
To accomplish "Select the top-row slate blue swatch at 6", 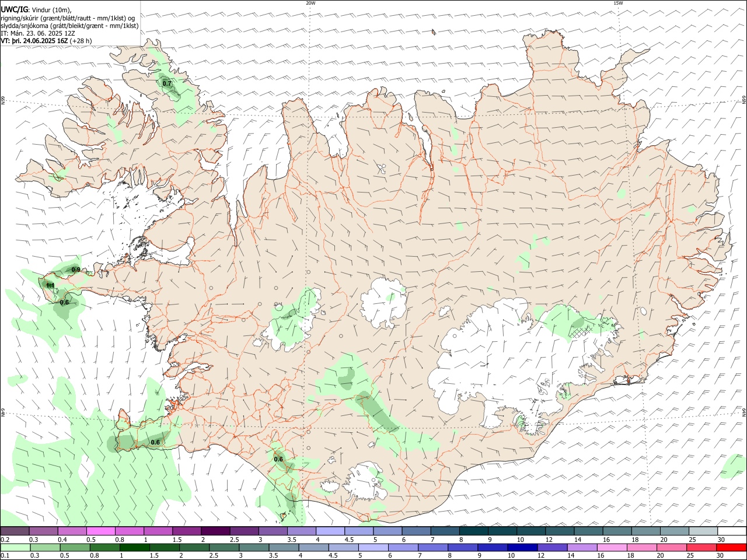I will click(416, 531).
